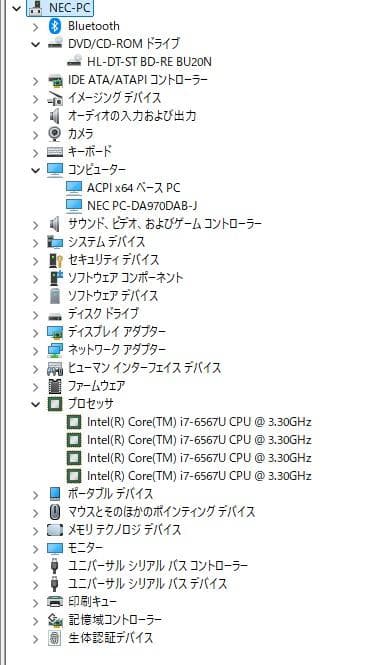Screen dimensions: 372x665
Task: Click the イメージング デバイス camera icon
Action: tap(55, 98)
